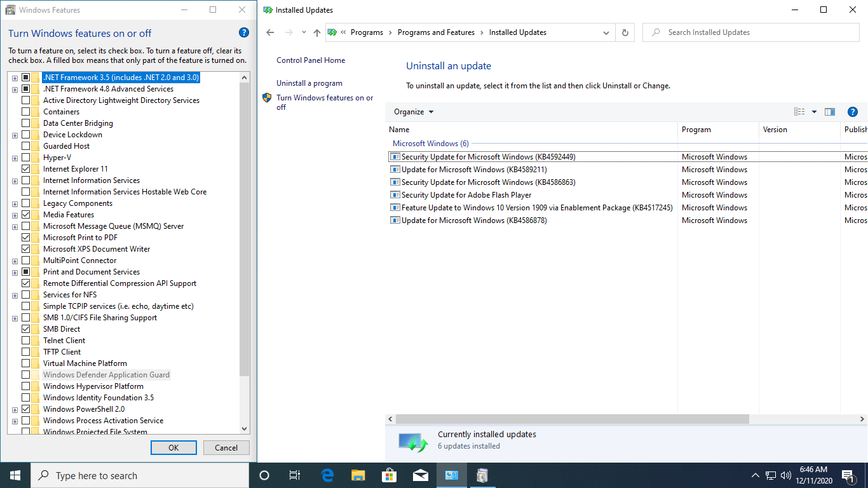Click the Refresh button in address bar
Screen dimensions: 868x488
[x=625, y=32]
